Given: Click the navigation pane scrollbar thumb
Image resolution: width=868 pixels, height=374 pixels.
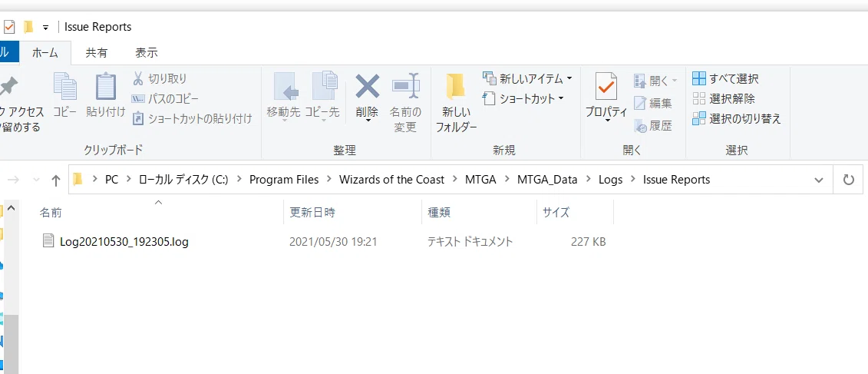Looking at the screenshot, I should 11,343.
